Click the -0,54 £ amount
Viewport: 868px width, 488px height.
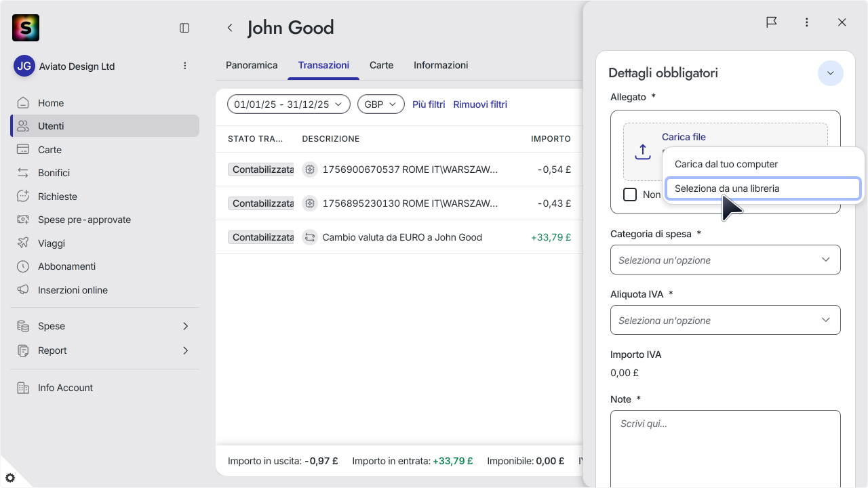(x=554, y=169)
